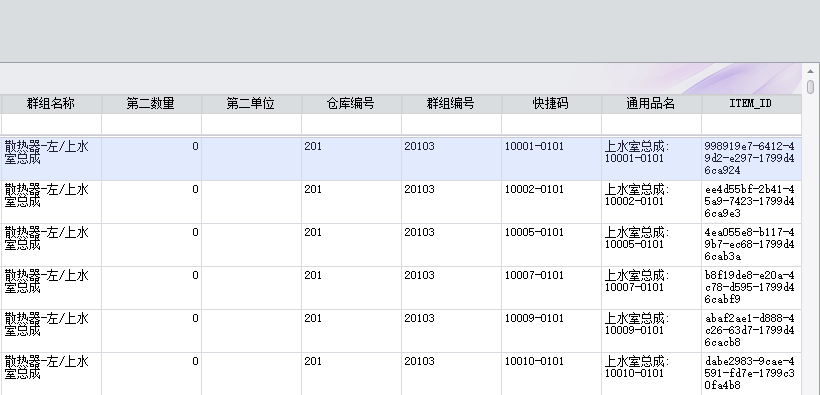Select ITEM_ID cell starting dabe2983

coord(751,374)
